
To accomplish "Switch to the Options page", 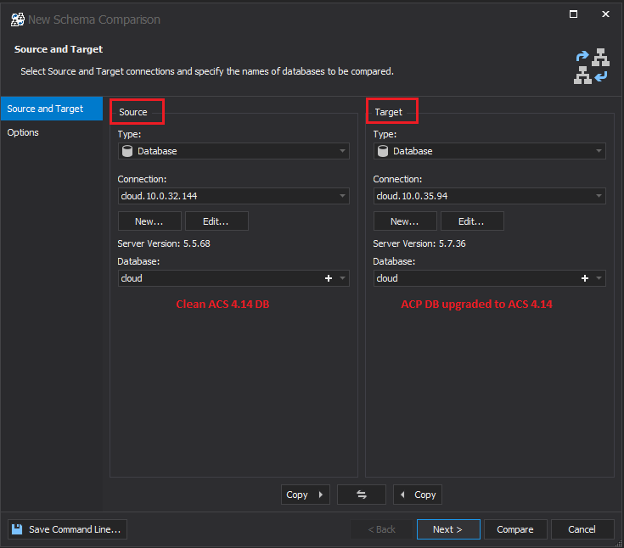I will pos(23,133).
